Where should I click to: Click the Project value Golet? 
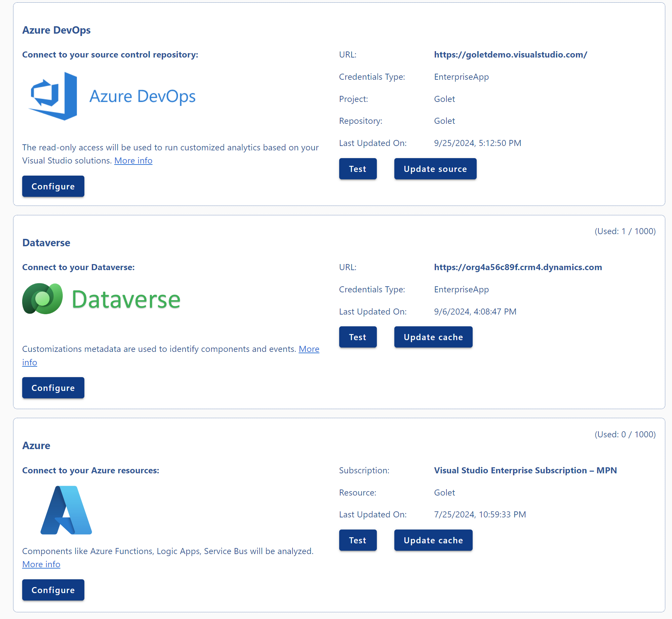pyautogui.click(x=444, y=99)
